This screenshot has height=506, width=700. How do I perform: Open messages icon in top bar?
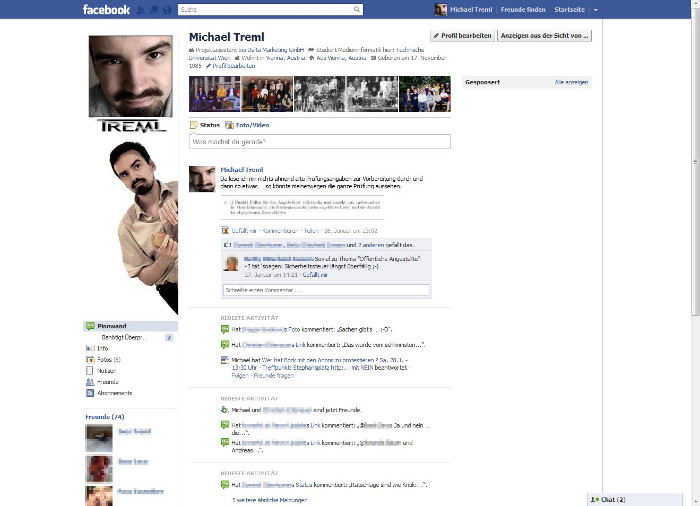pos(154,9)
